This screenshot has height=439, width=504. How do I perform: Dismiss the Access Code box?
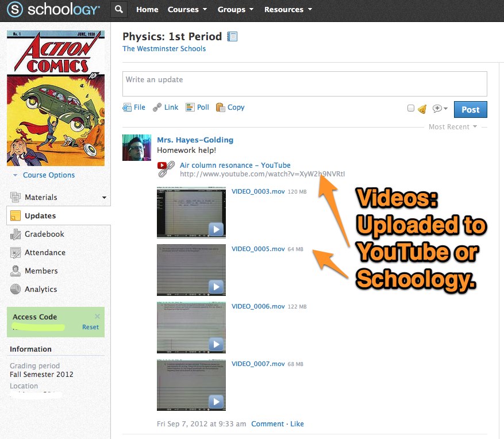(97, 317)
